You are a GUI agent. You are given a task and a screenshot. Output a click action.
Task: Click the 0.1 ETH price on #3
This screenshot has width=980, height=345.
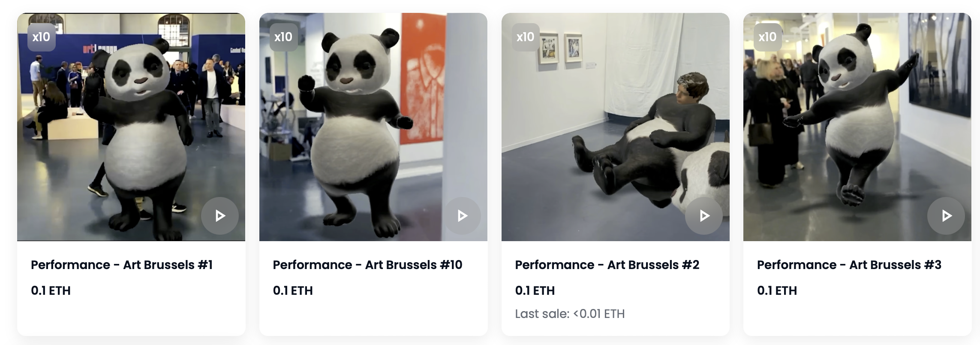[777, 291]
